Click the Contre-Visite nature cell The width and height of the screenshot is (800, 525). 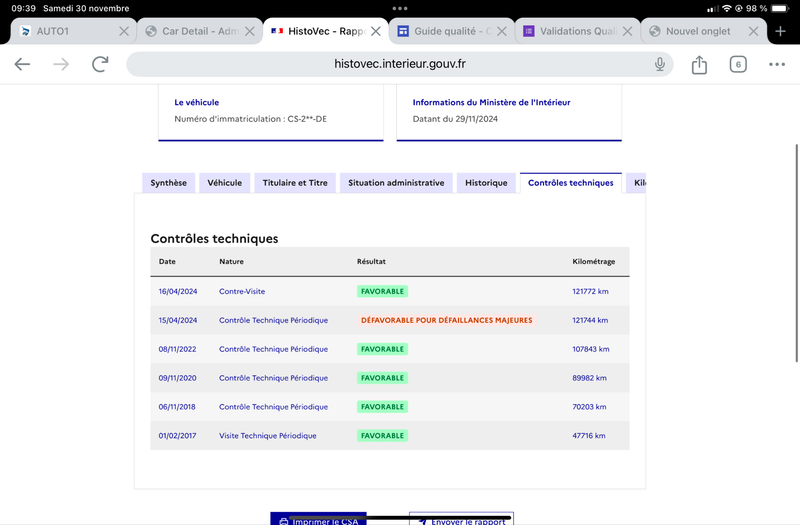pyautogui.click(x=242, y=292)
